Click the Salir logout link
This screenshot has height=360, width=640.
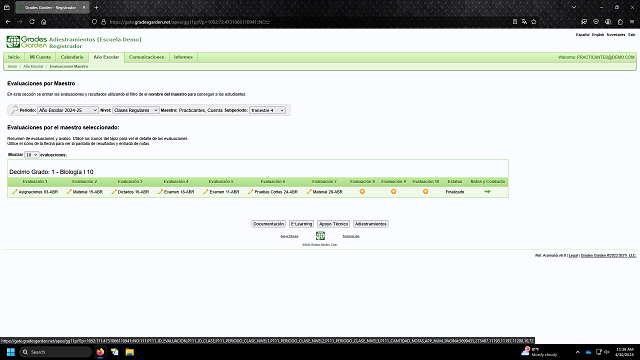click(631, 35)
